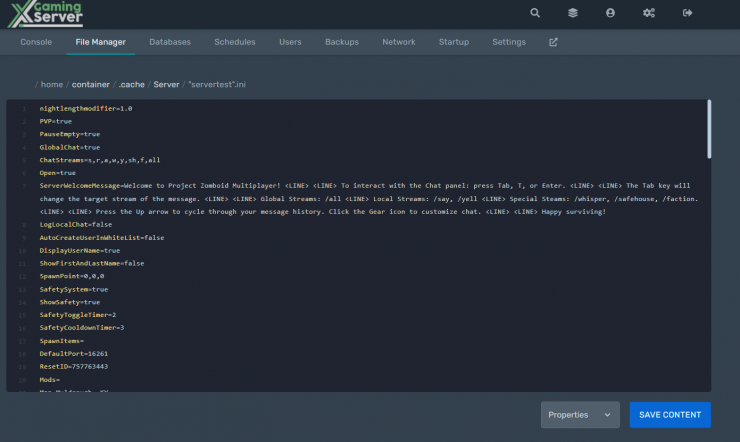Click the search magnifier icon
The width and height of the screenshot is (740, 442).
coord(535,13)
